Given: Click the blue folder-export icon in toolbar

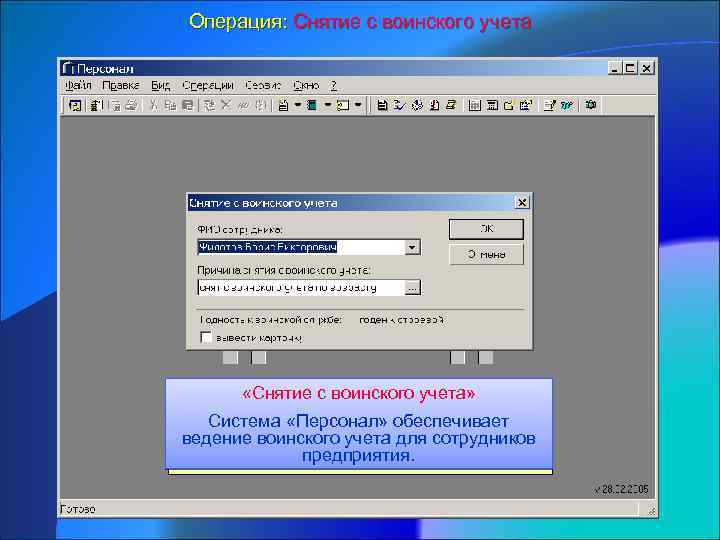Looking at the screenshot, I should tap(526, 105).
